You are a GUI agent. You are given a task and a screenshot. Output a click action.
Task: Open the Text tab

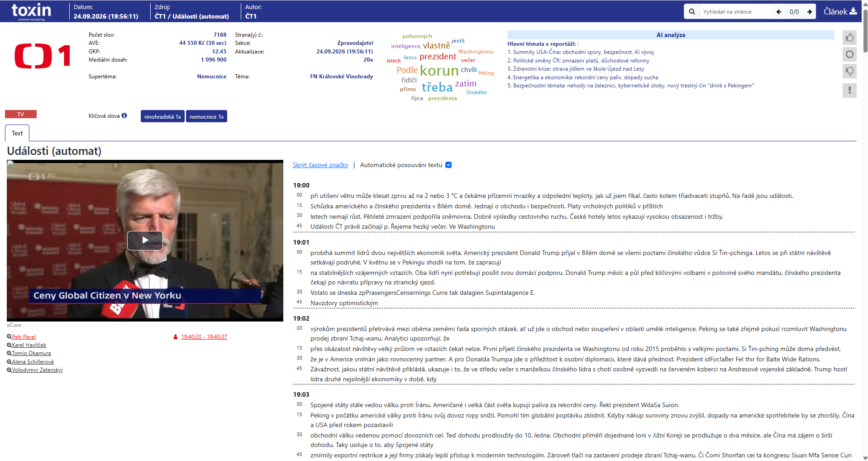click(x=17, y=133)
